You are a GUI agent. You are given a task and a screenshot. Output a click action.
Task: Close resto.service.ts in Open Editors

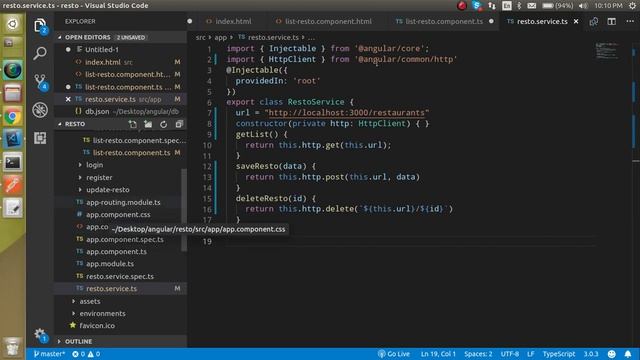pos(68,99)
